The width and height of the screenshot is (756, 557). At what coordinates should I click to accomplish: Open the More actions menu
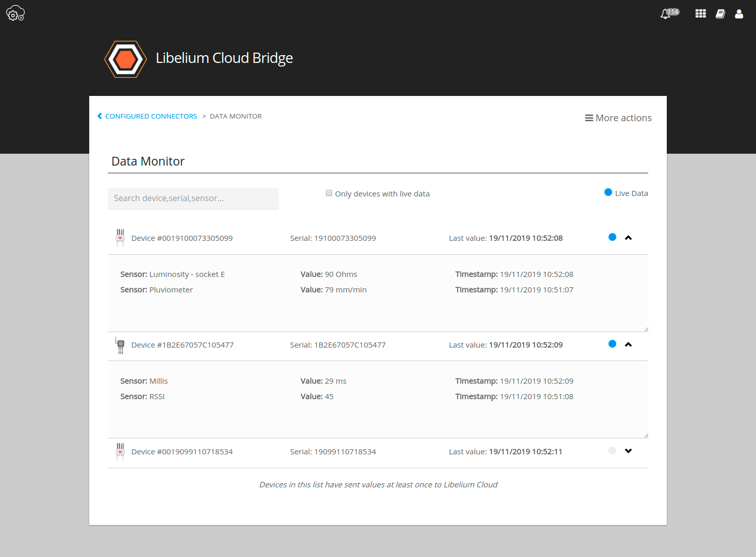click(618, 118)
